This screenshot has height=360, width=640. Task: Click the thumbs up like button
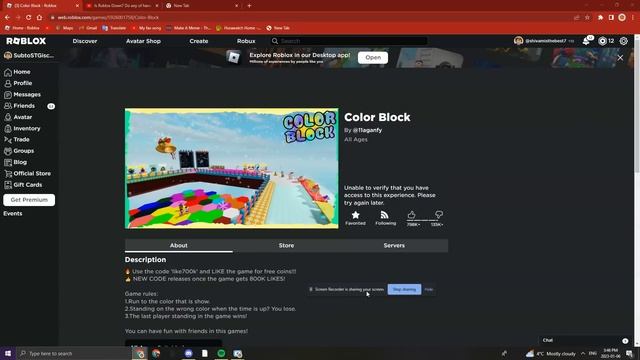click(x=411, y=215)
